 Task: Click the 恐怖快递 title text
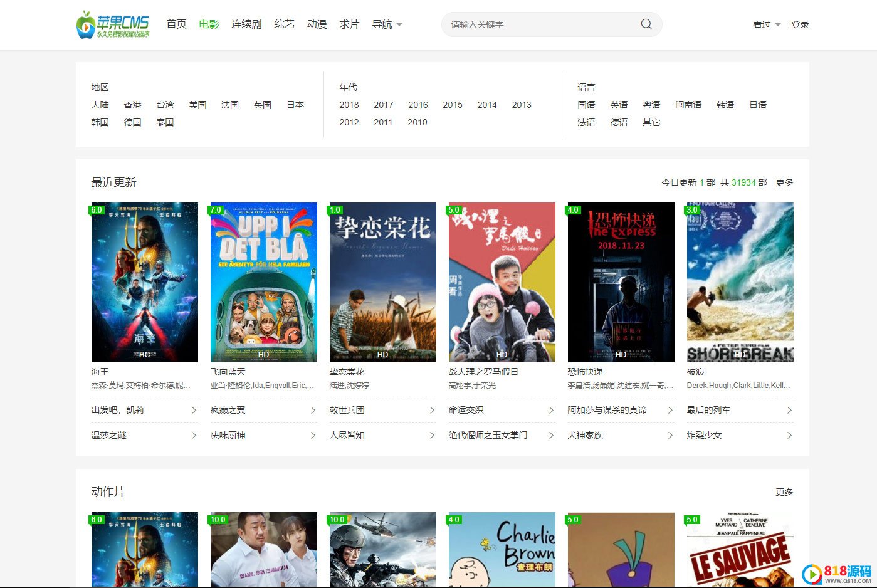[x=585, y=372]
